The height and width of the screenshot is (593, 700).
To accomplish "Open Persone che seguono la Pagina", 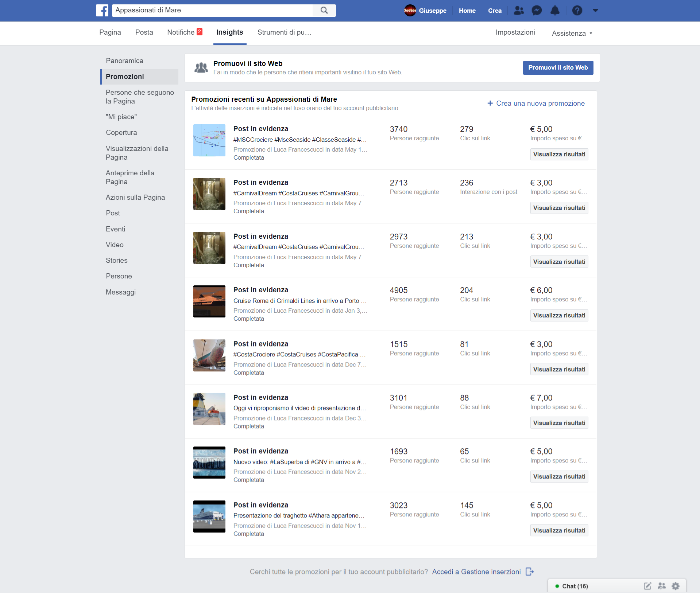I will coord(140,97).
